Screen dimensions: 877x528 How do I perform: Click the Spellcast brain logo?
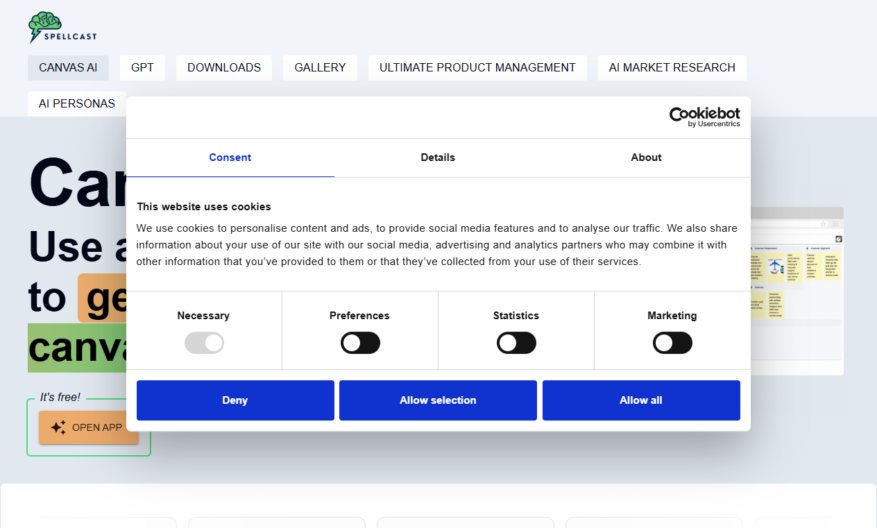[x=62, y=27]
